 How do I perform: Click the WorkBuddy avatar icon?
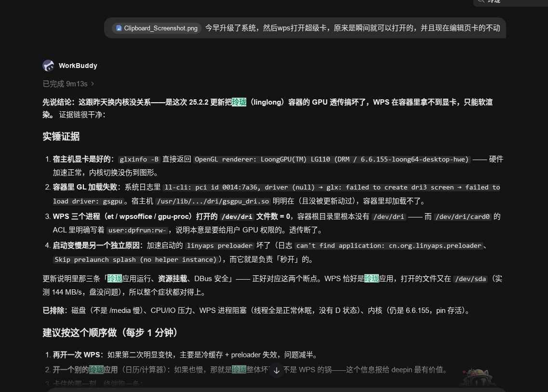coord(48,66)
